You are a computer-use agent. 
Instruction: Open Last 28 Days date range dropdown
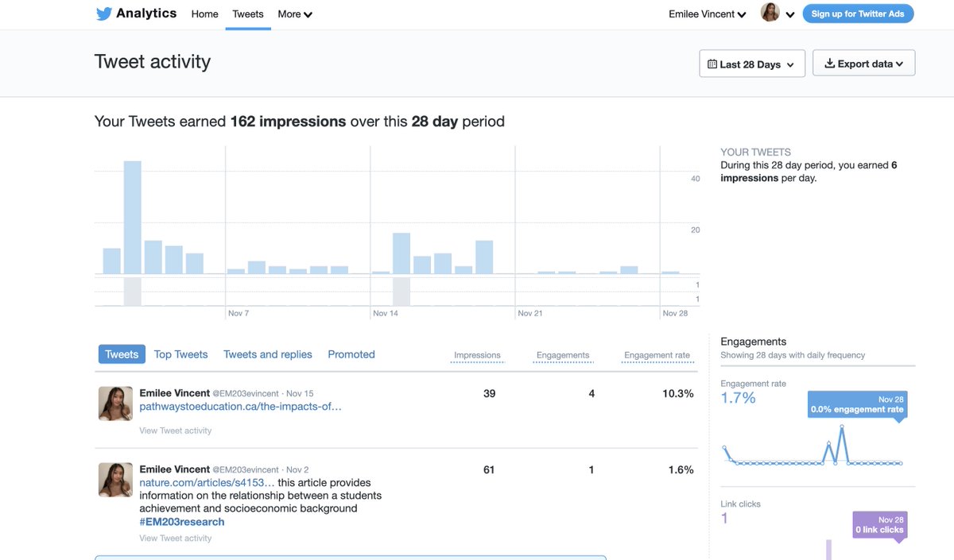(752, 64)
